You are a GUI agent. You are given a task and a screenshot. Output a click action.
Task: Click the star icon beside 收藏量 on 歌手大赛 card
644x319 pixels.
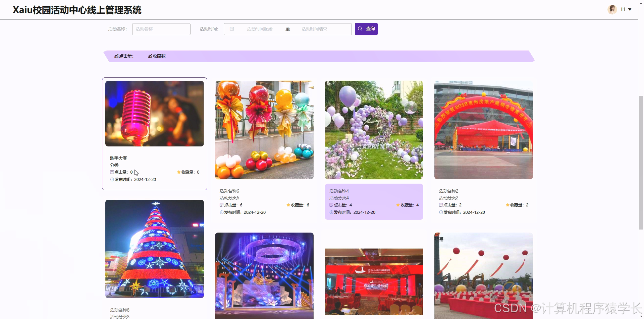(x=178, y=172)
